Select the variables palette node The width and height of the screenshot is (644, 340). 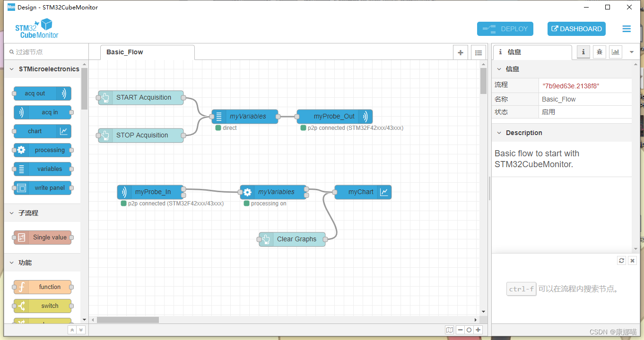point(43,169)
